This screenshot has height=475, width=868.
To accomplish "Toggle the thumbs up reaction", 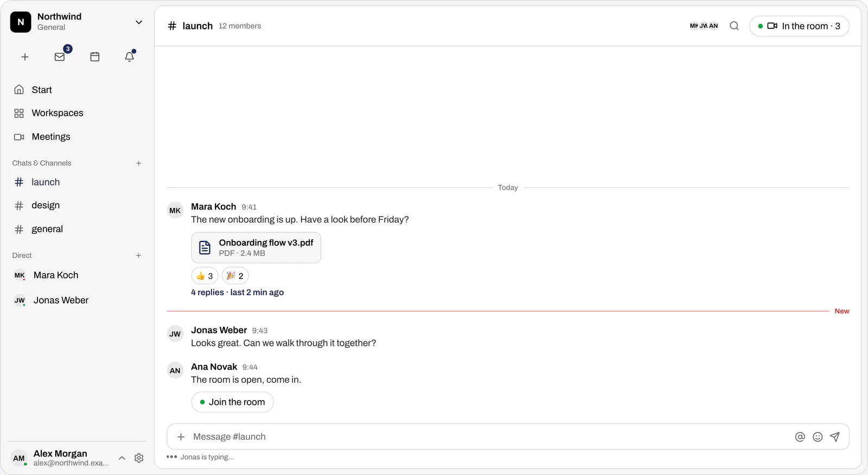I will (205, 276).
